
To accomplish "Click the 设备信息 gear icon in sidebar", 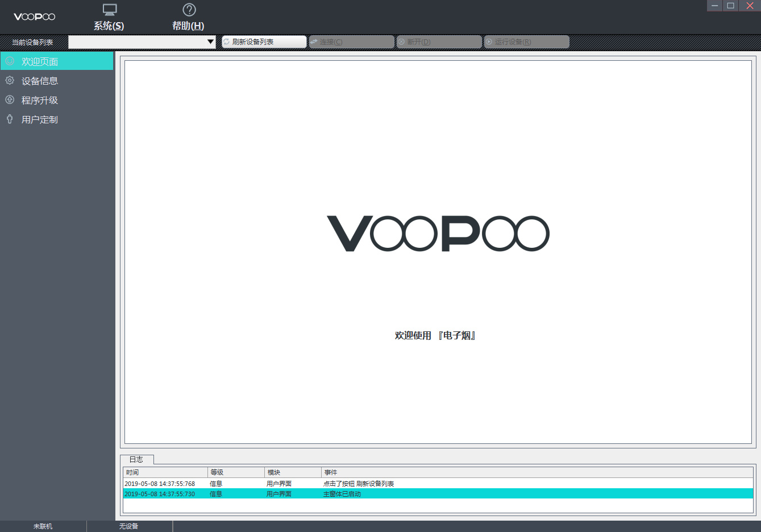I will [x=10, y=80].
